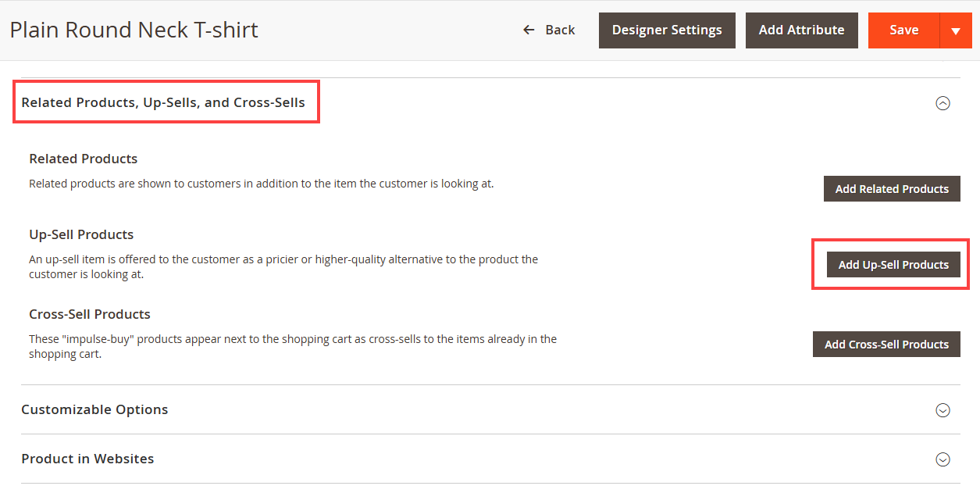Click the Product in Websites section title
The image size is (980, 493).
point(87,459)
